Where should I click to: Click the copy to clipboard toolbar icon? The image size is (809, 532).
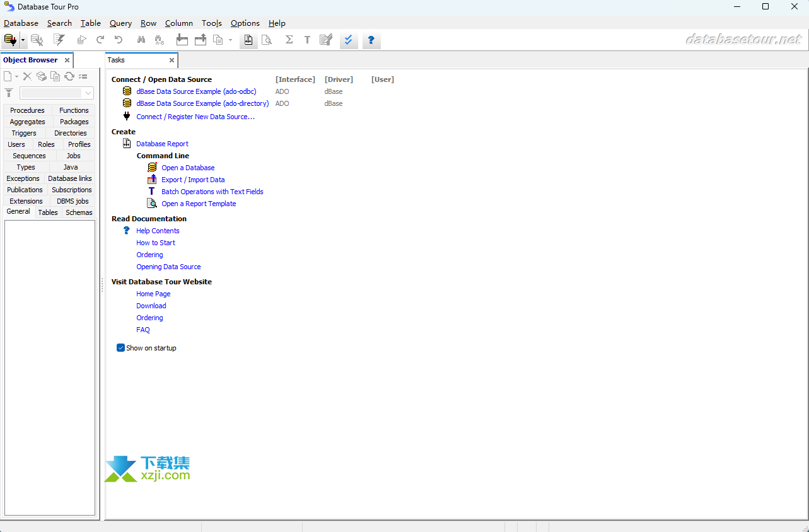(218, 40)
